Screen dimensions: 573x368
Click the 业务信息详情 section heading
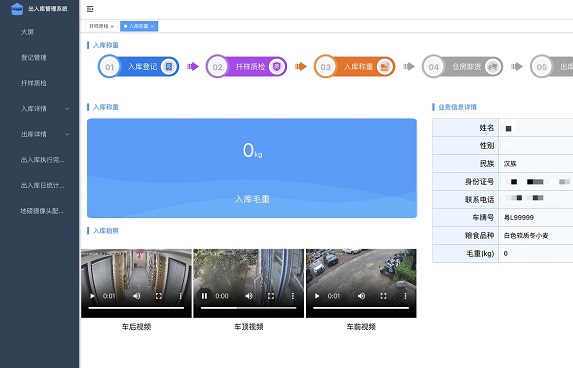[458, 107]
